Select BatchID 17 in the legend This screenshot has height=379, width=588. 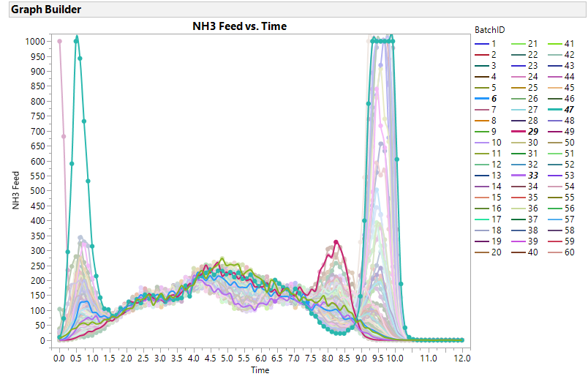coord(488,219)
